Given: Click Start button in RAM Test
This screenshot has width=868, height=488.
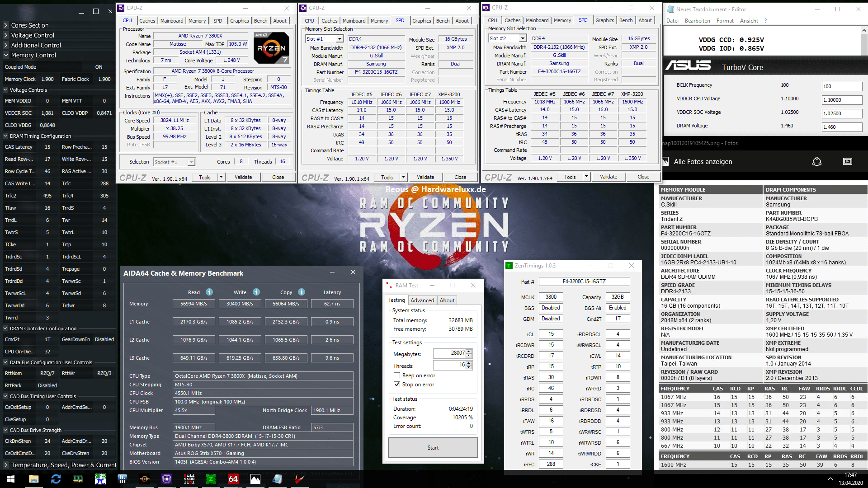Looking at the screenshot, I should [x=433, y=447].
